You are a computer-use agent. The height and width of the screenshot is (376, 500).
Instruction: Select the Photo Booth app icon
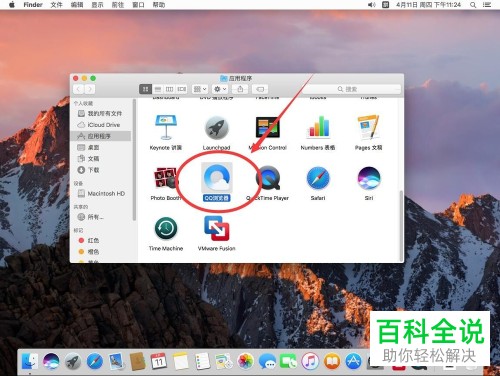point(166,178)
